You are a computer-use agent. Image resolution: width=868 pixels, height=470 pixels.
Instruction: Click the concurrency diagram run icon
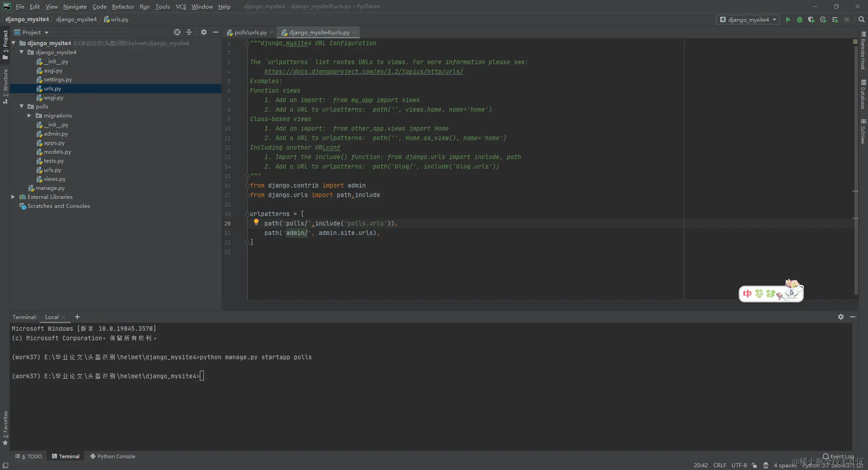[835, 19]
